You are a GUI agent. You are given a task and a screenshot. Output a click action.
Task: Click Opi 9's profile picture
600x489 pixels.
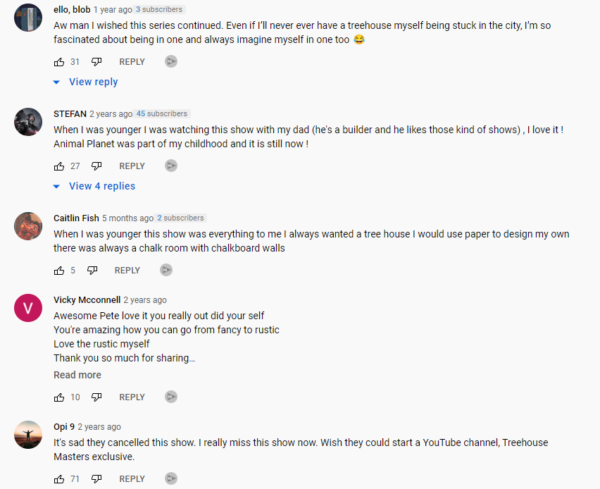pos(28,434)
